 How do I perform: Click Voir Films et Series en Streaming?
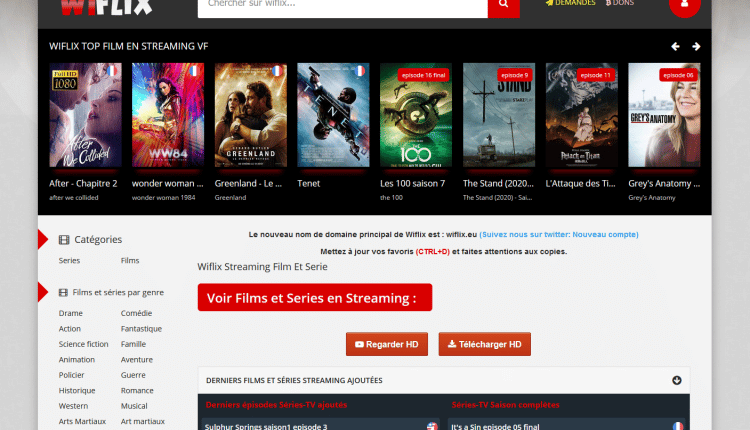tap(315, 298)
